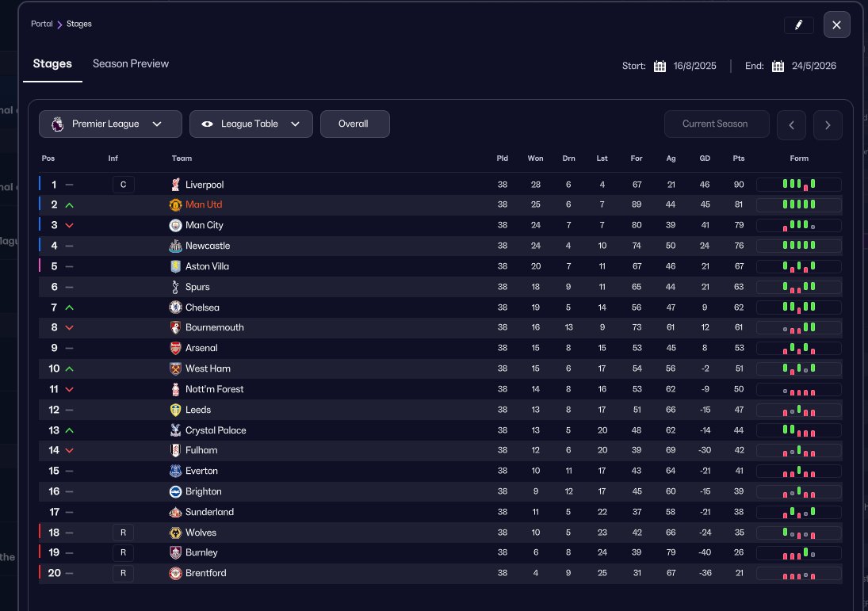Viewport: 868px width, 611px height.
Task: Click the Chelsea club crest
Action: 176,307
